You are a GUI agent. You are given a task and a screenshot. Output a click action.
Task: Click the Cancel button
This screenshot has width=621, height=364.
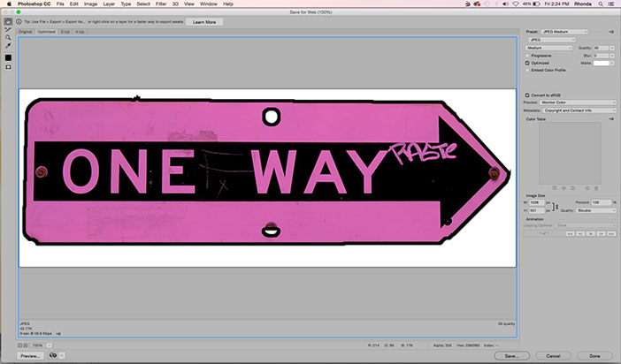click(553, 356)
